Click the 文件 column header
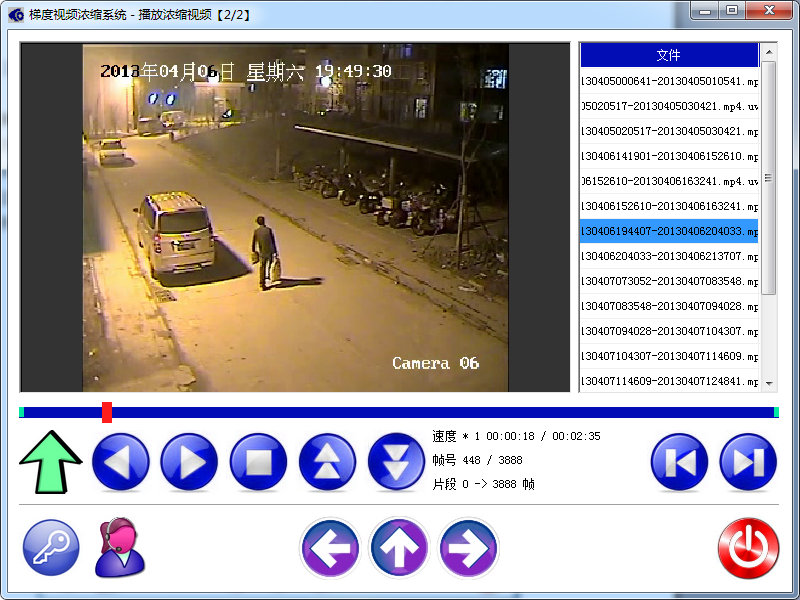 click(669, 55)
